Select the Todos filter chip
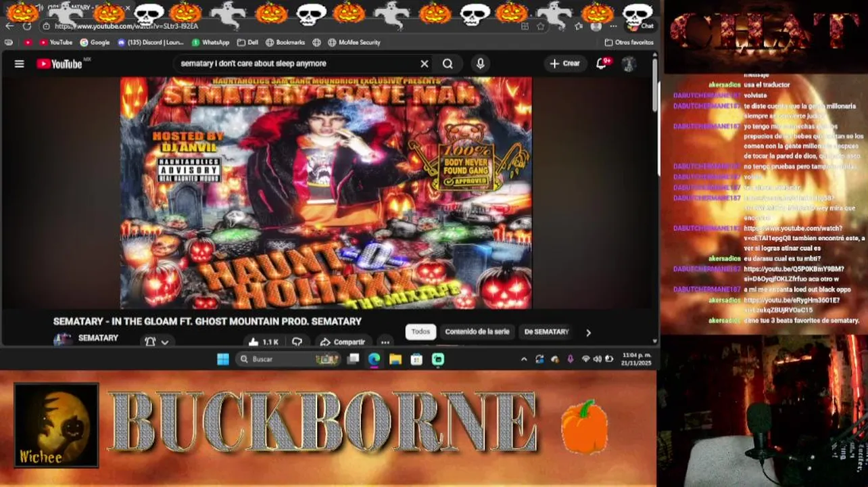This screenshot has width=868, height=487. coord(420,331)
